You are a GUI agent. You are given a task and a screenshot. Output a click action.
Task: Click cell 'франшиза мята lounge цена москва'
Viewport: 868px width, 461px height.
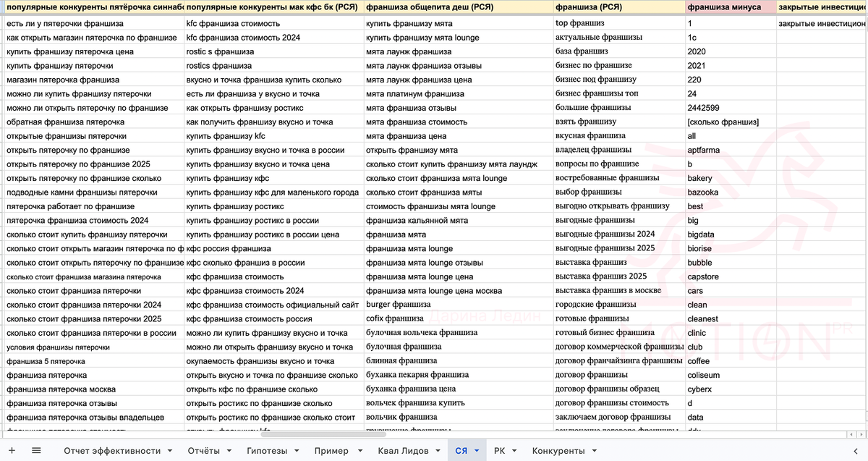click(x=457, y=291)
